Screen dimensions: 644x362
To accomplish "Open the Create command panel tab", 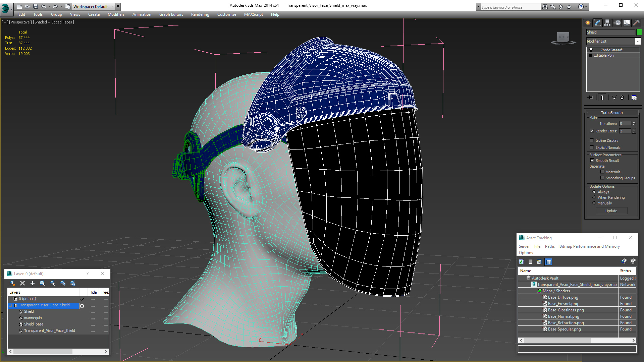I will pyautogui.click(x=588, y=23).
